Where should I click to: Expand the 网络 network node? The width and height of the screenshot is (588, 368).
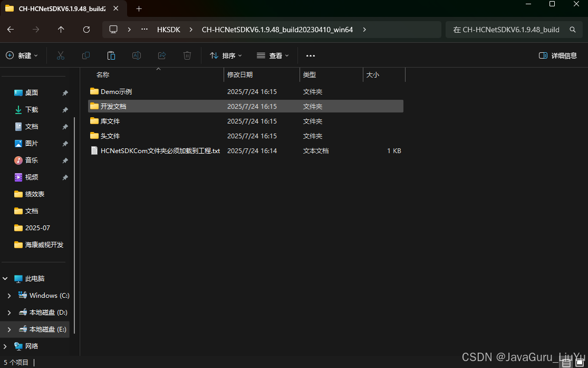pos(5,346)
